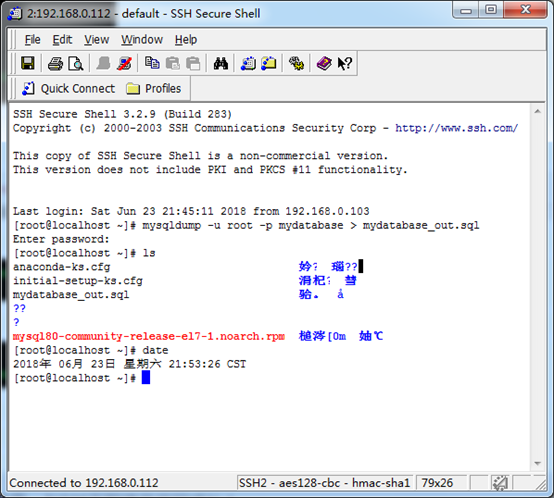Click the terminal scrollbar down arrow
This screenshot has height=498, width=554.
tap(537, 463)
